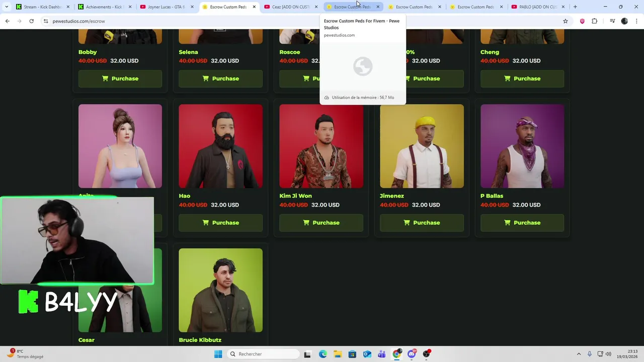Close the Achievements - Kick tab

click(130, 7)
